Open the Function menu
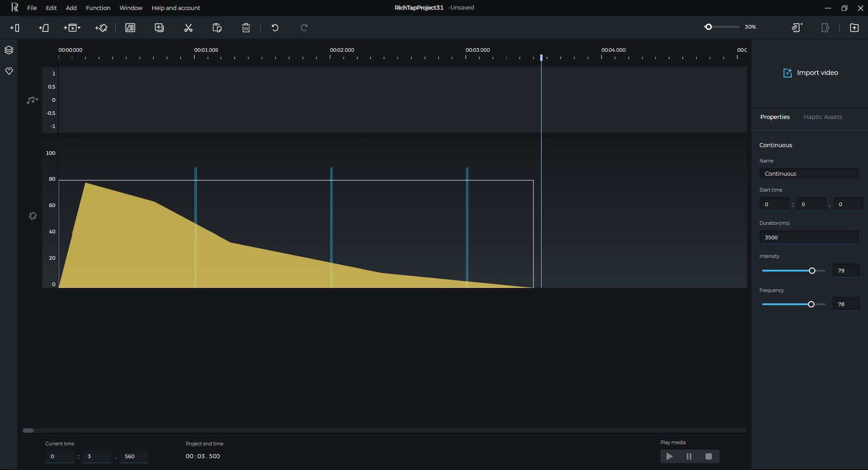This screenshot has height=470, width=868. (x=98, y=8)
